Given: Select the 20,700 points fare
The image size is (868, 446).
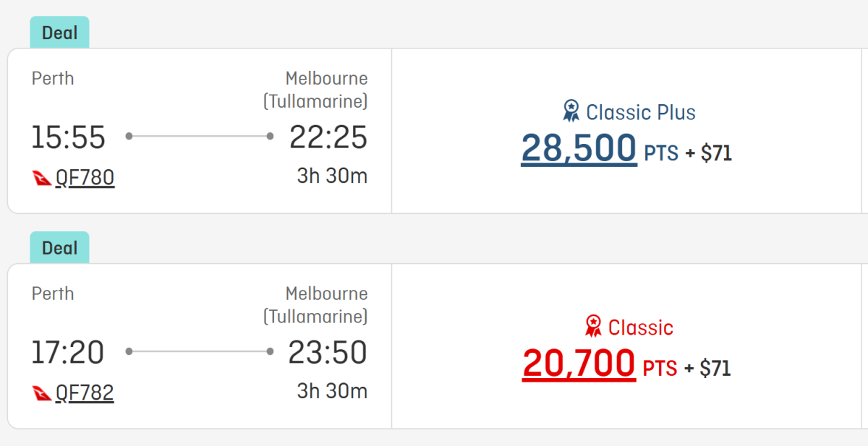Looking at the screenshot, I should 579,364.
